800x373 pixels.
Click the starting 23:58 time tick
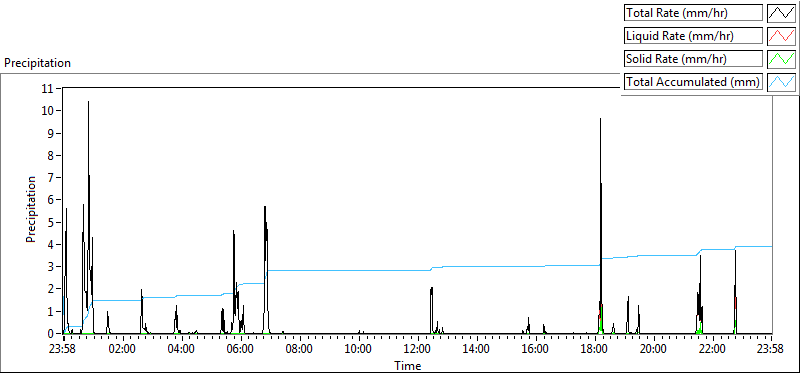(x=61, y=350)
